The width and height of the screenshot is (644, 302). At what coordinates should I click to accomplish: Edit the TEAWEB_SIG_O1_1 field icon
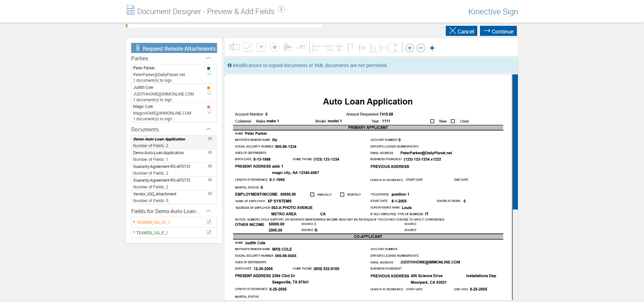[x=209, y=222]
